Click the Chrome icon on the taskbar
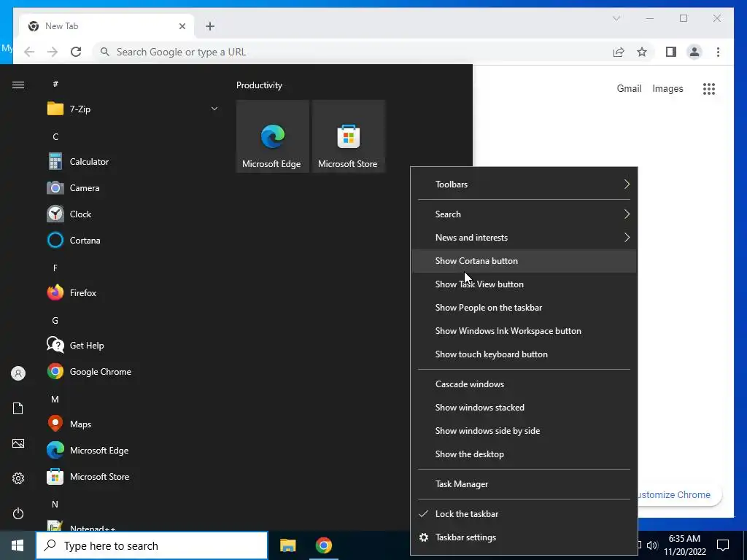Image resolution: width=747 pixels, height=560 pixels. coord(323,545)
